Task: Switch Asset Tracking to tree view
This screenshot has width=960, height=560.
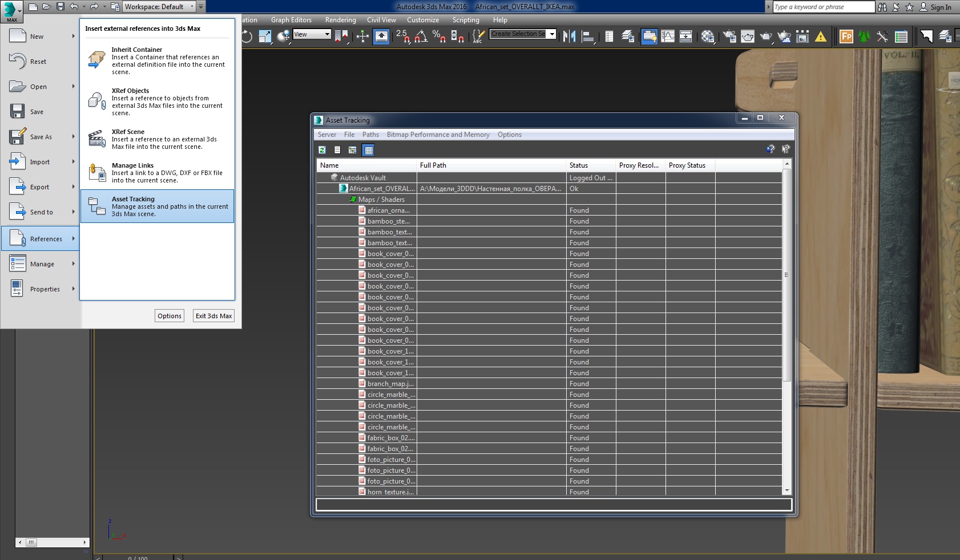Action: [353, 150]
